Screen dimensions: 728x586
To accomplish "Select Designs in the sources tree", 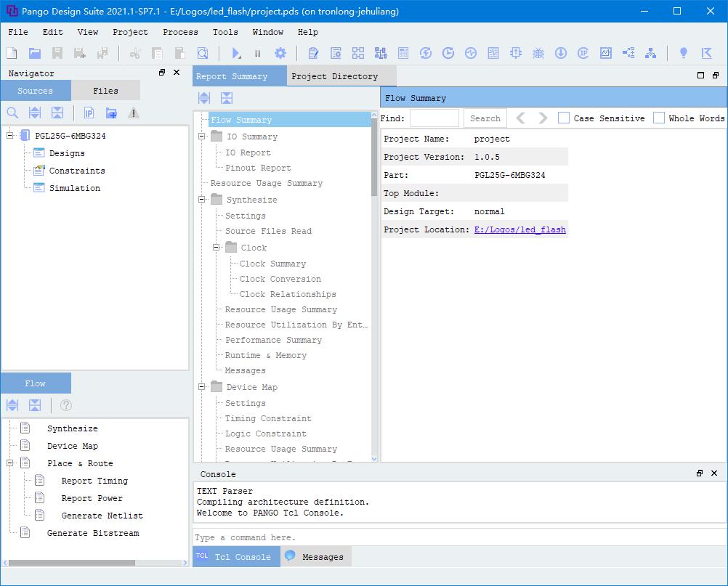I will tap(67, 153).
